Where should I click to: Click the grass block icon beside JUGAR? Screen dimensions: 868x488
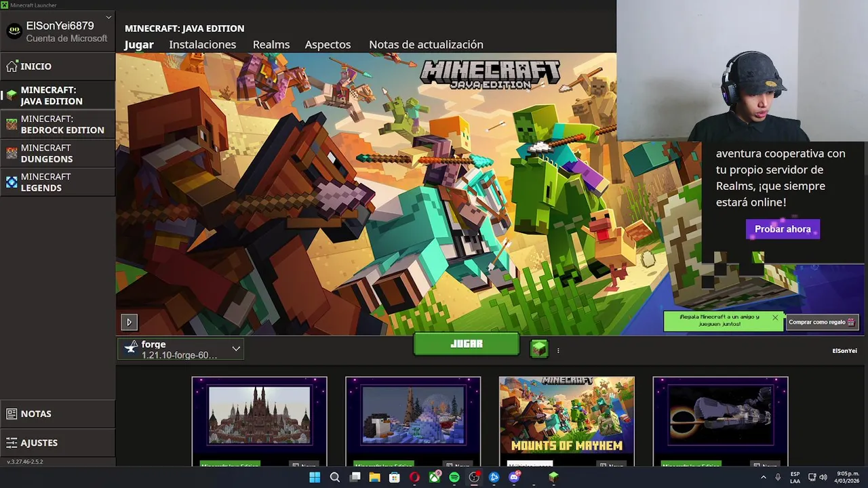tap(538, 348)
